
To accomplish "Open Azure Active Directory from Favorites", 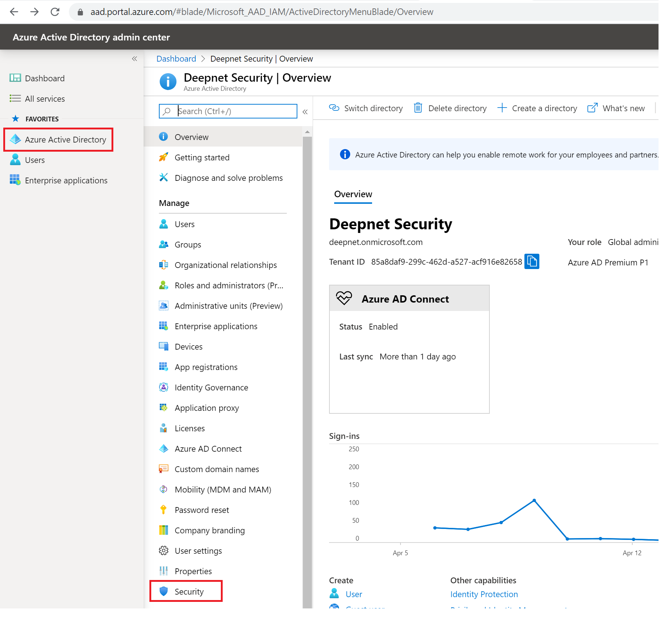I will [x=65, y=140].
